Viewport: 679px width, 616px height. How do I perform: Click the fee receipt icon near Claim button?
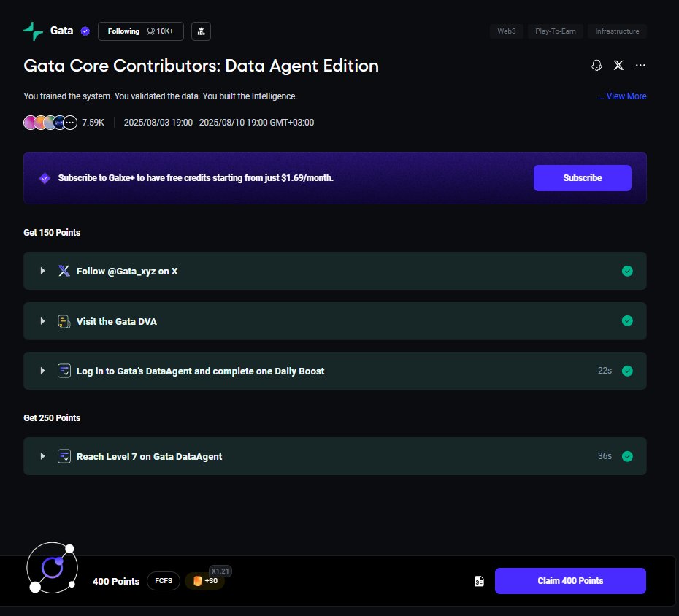point(478,581)
